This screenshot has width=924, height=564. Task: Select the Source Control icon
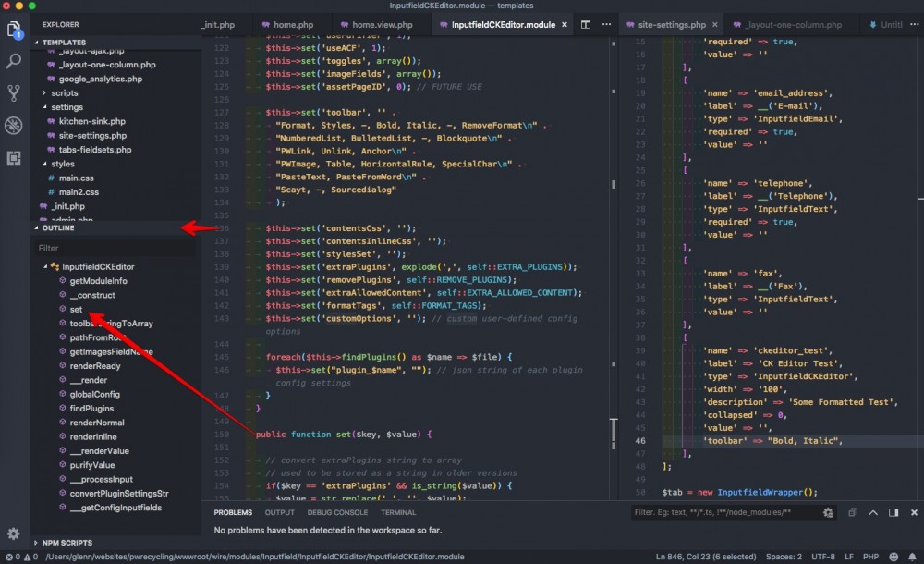[x=13, y=92]
